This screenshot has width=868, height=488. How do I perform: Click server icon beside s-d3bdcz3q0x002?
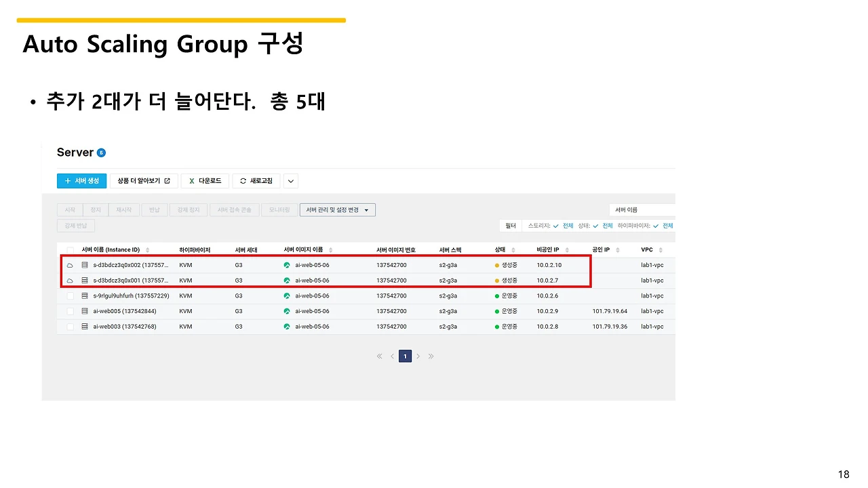pyautogui.click(x=85, y=265)
